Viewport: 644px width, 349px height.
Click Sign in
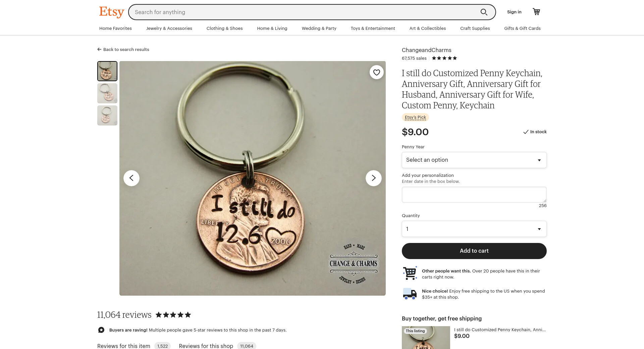click(x=514, y=12)
